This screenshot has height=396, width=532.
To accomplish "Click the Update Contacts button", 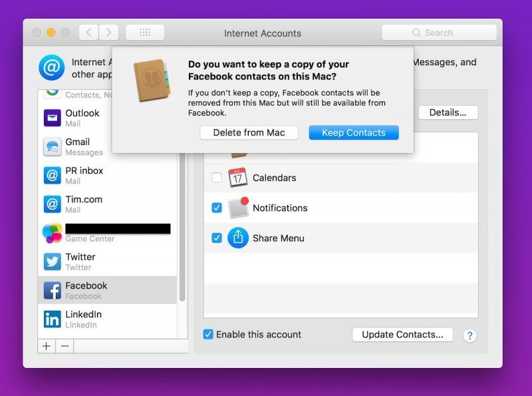I will tap(402, 335).
